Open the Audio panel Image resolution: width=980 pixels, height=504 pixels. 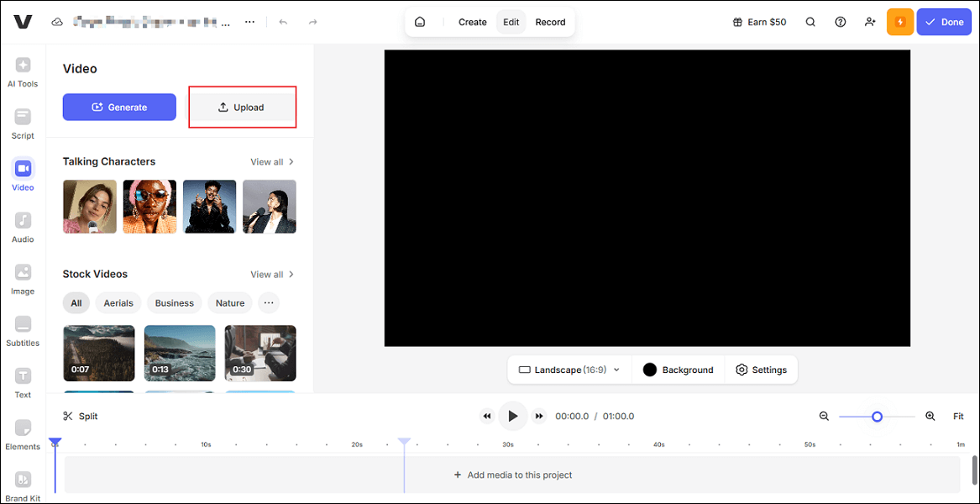pos(23,227)
